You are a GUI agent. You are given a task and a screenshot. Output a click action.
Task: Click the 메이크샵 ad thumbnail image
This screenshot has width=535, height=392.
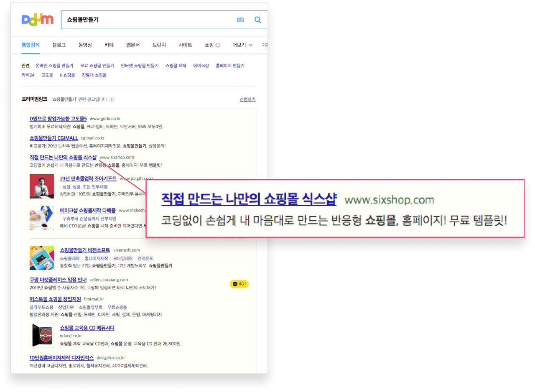(42, 218)
